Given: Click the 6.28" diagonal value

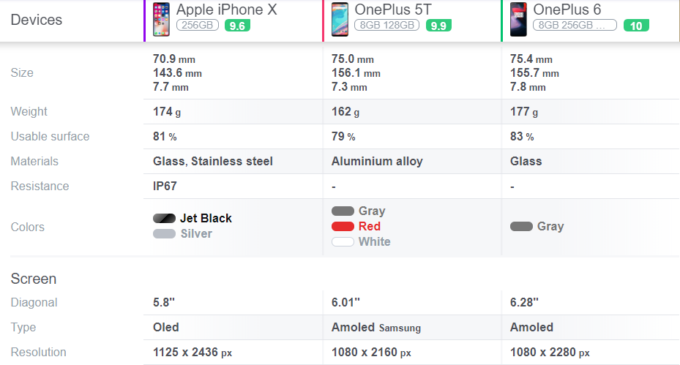Looking at the screenshot, I should click(524, 302).
